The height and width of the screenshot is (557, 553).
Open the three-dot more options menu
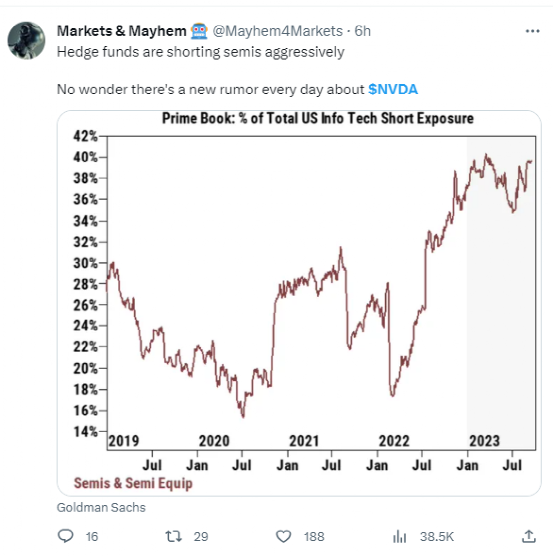click(x=532, y=31)
